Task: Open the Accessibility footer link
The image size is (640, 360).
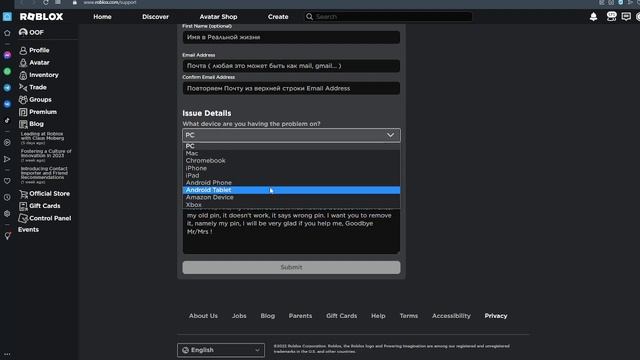Action: coord(451,316)
